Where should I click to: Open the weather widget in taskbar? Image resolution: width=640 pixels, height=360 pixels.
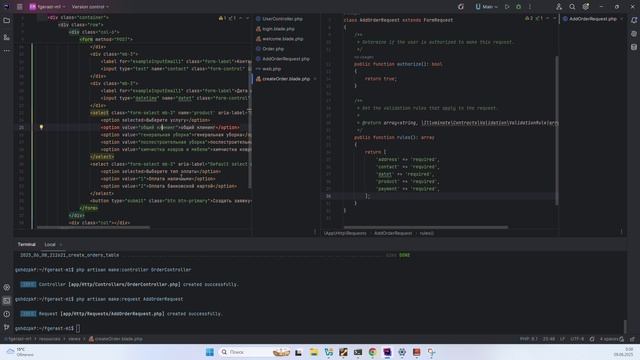pyautogui.click(x=21, y=352)
